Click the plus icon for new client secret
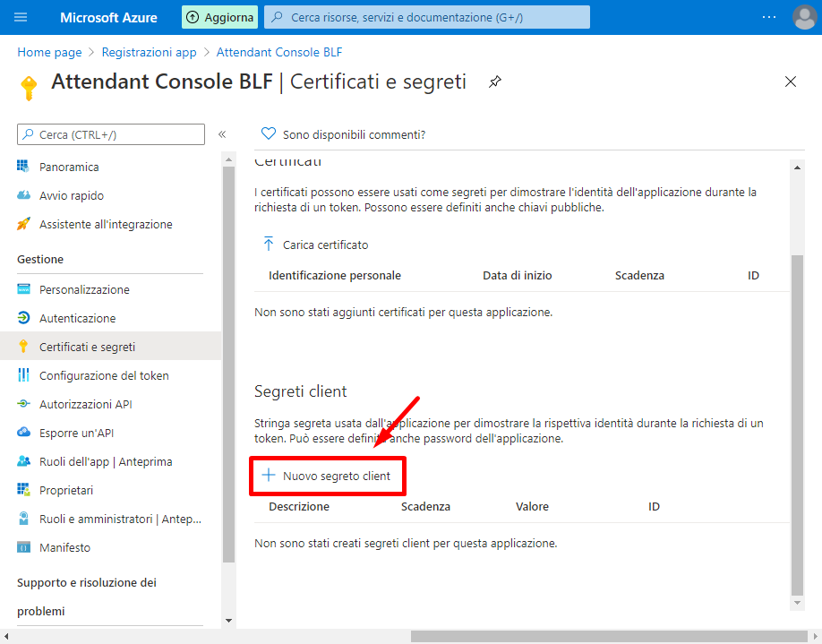The width and height of the screenshot is (822, 644). [269, 475]
